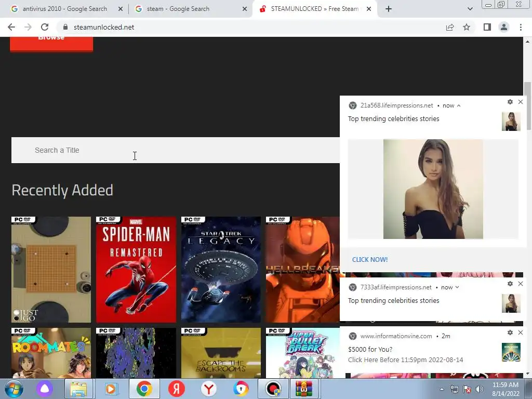
Task: Bookmark this page with the star
Action: click(467, 27)
